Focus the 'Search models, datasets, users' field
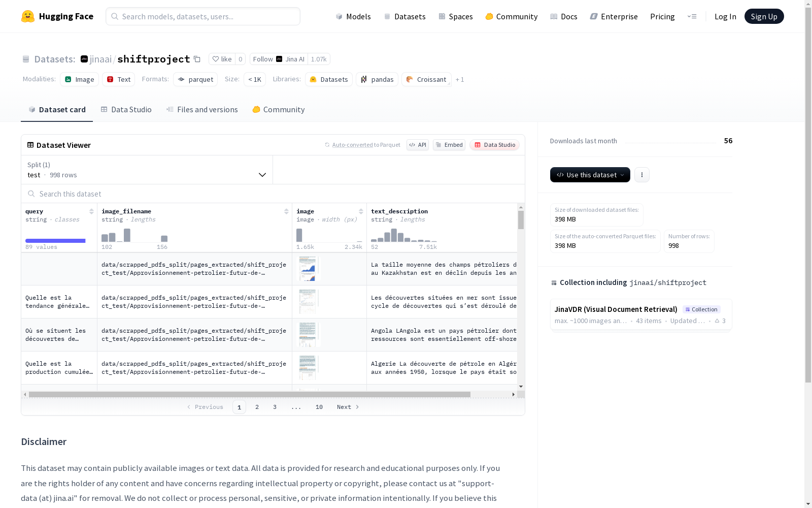Viewport: 812px width, 508px height. 203,16
